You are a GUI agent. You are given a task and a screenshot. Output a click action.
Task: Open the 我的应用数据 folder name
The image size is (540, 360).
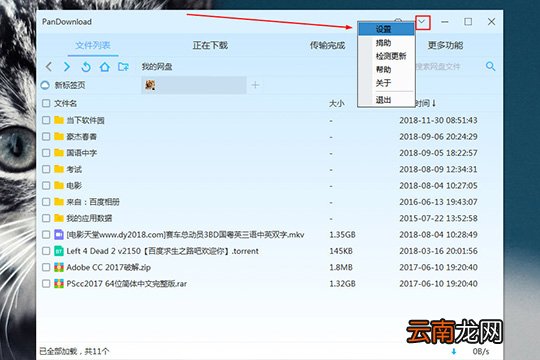pos(89,218)
